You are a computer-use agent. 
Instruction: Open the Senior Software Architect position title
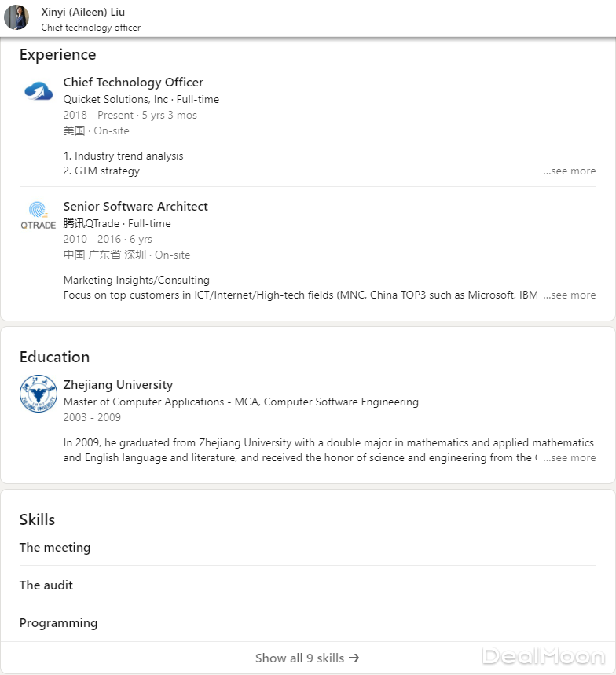pyautogui.click(x=135, y=207)
